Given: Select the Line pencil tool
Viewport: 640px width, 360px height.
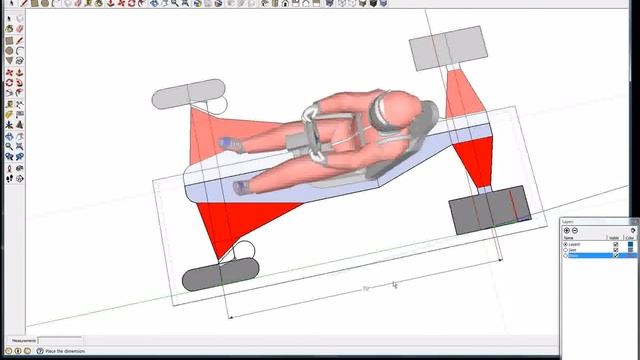Looking at the screenshot, I should point(20,41).
